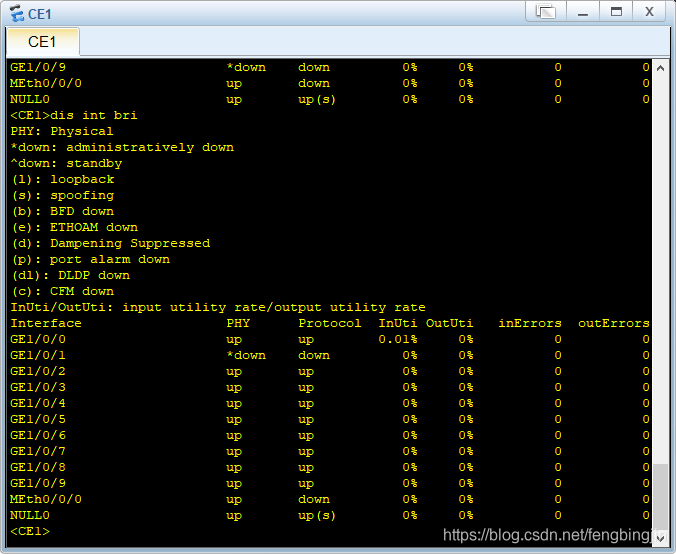Screen dimensions: 676x554
Task: Click scrollbar down arrow
Action: coord(660,537)
